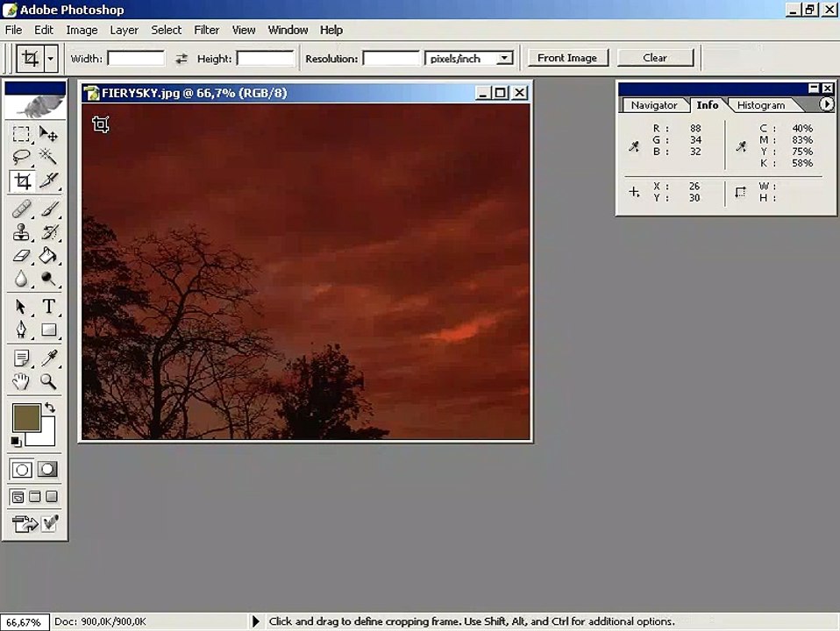The height and width of the screenshot is (631, 840).
Task: Switch to the Navigator tab
Action: pos(654,105)
